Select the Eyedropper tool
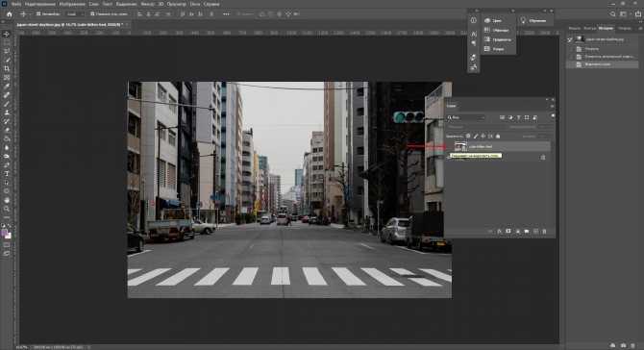Image resolution: width=644 pixels, height=350 pixels. (7, 87)
